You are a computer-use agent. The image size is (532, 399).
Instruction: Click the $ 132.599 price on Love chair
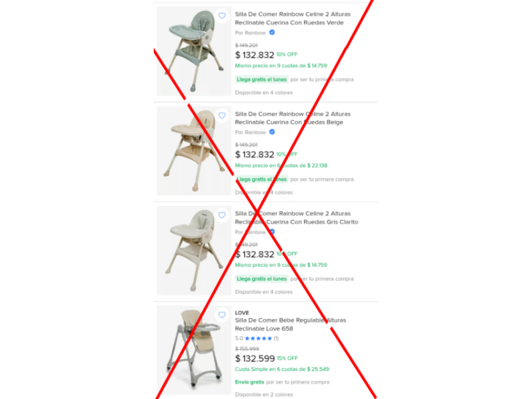pyautogui.click(x=255, y=358)
